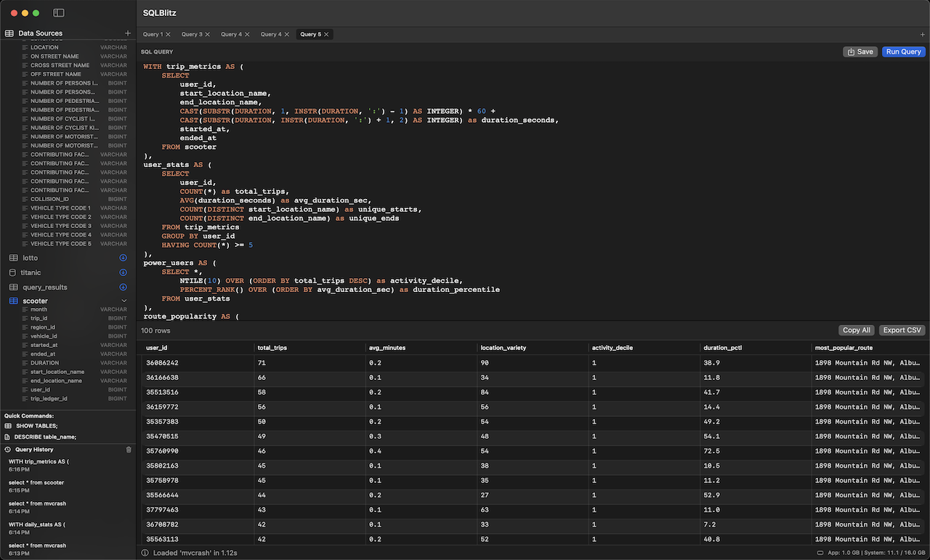Save the current SQL query

pos(860,52)
